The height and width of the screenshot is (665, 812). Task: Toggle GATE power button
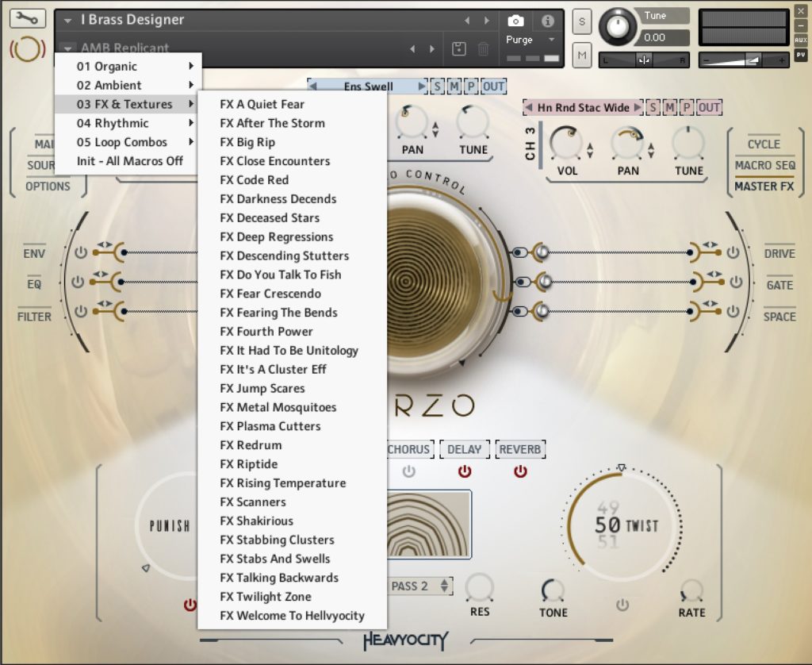pos(736,282)
